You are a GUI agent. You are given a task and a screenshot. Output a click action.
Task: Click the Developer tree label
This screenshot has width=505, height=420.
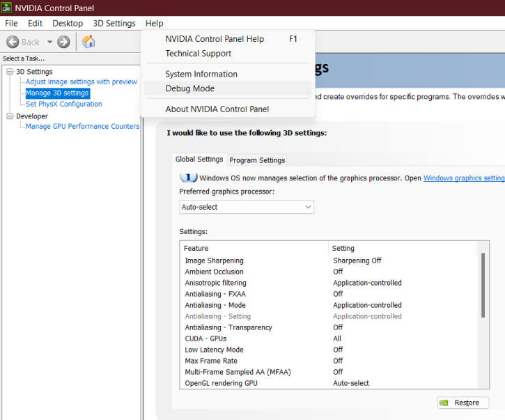coord(32,116)
